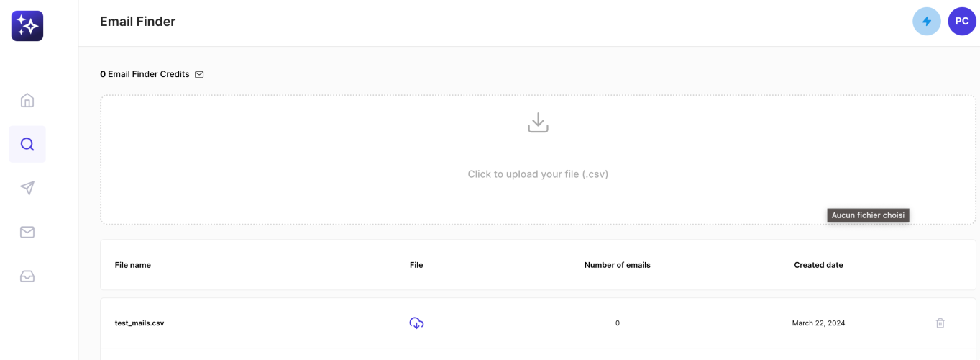This screenshot has height=360, width=980.
Task: Click the March 22, 2024 date cell
Action: click(818, 323)
